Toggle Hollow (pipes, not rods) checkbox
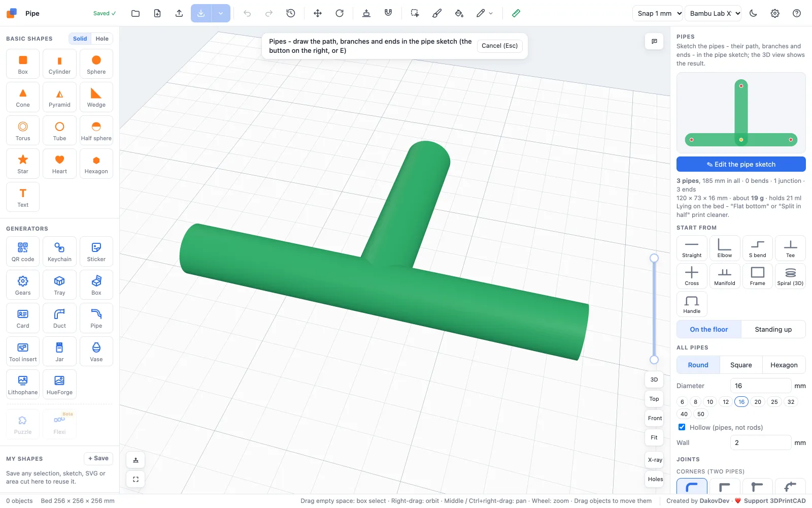The width and height of the screenshot is (812, 508). tap(682, 427)
